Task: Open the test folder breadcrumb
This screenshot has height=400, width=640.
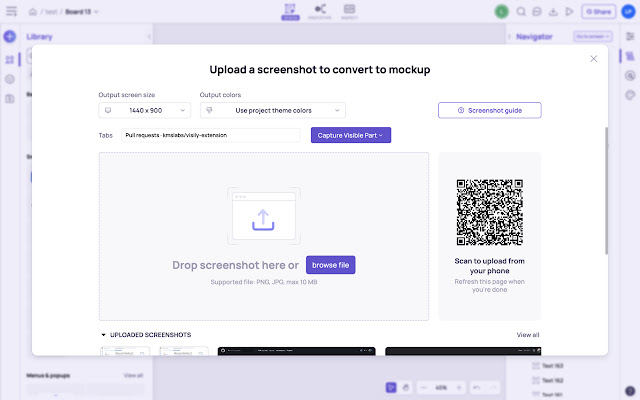Action: (x=51, y=12)
